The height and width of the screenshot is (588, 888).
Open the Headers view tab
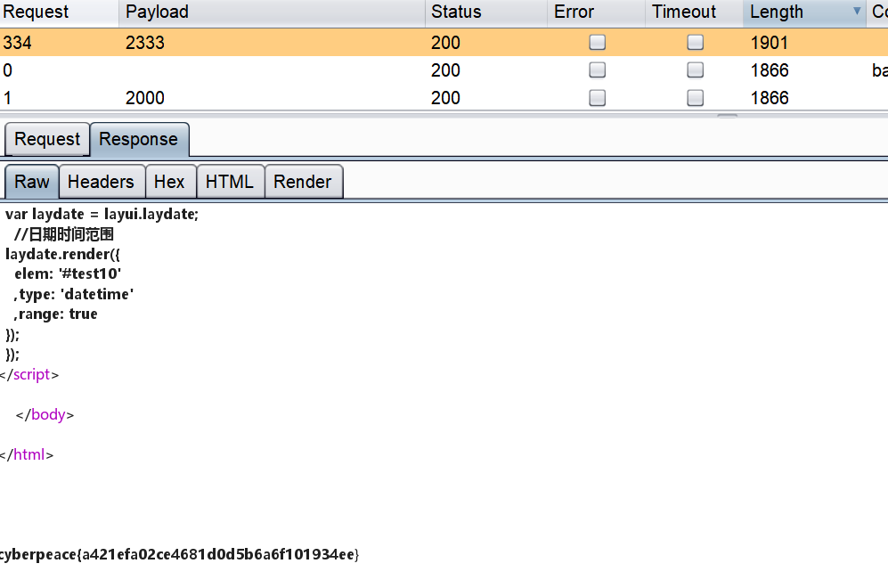102,182
